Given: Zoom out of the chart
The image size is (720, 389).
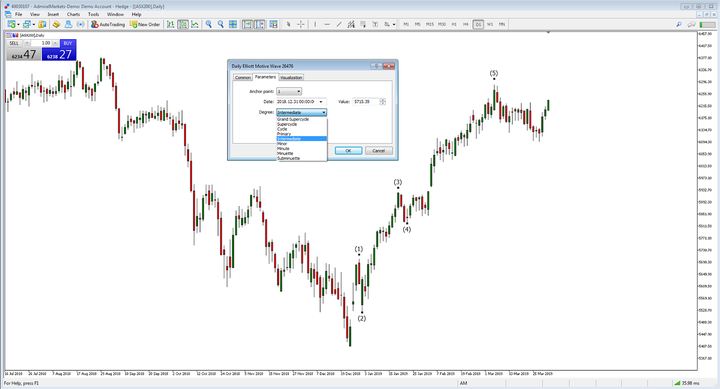Looking at the screenshot, I should pyautogui.click(x=221, y=24).
